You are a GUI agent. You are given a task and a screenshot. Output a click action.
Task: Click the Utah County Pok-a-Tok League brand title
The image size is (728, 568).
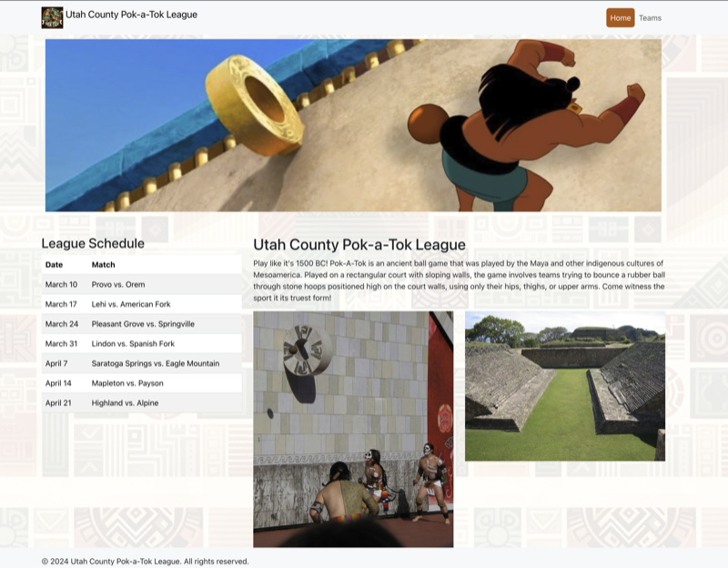(131, 15)
